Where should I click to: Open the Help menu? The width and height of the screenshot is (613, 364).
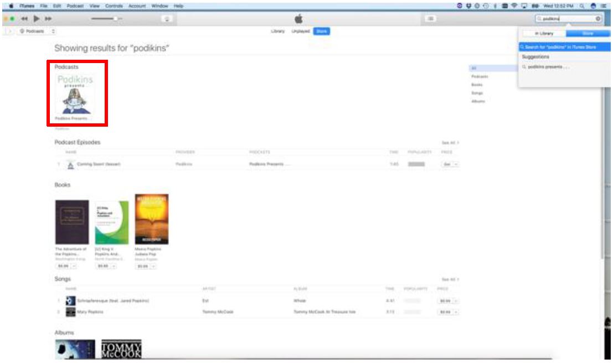click(x=178, y=6)
